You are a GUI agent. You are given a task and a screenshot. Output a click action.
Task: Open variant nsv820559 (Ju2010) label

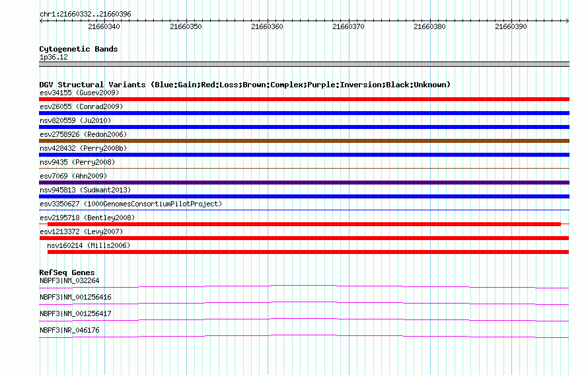pyautogui.click(x=75, y=120)
